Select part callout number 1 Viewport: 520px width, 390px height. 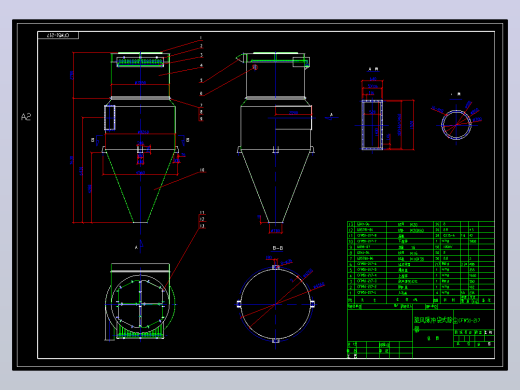pos(201,38)
